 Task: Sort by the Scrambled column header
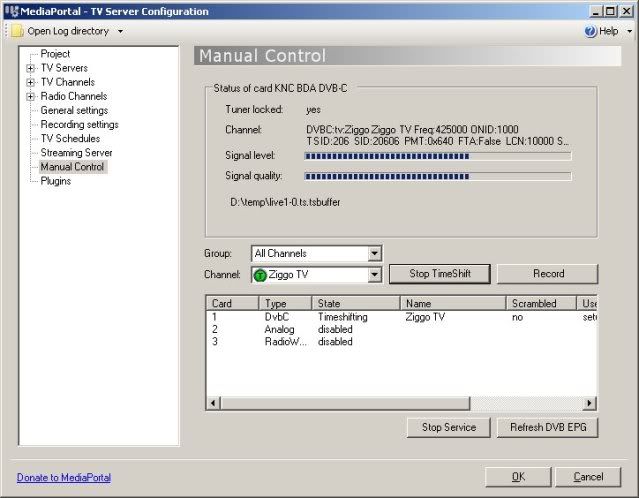tap(541, 304)
